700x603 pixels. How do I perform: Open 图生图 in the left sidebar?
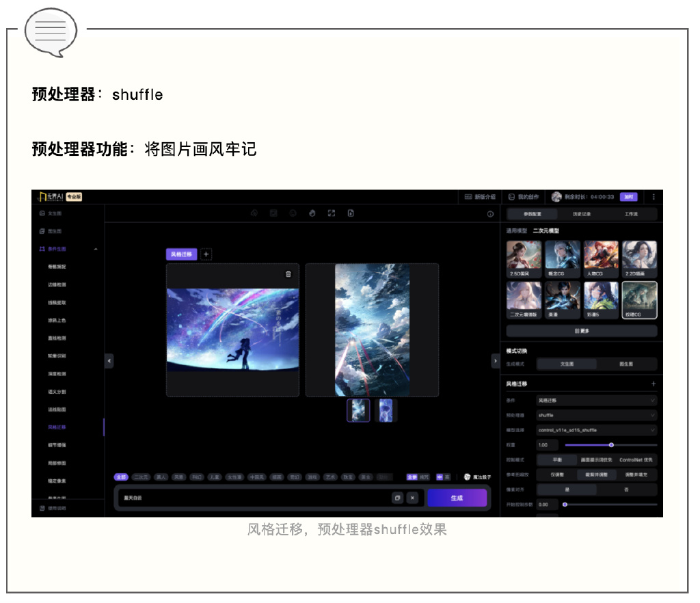click(x=51, y=231)
